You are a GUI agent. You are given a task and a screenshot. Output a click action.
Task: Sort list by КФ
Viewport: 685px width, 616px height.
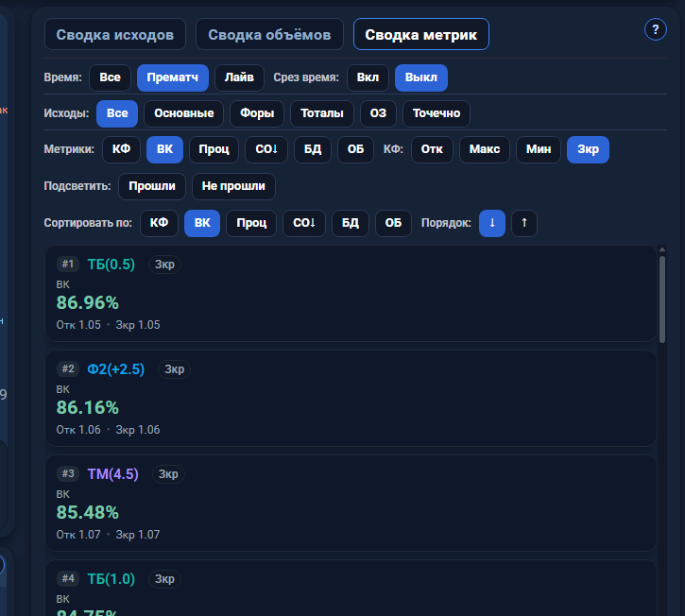pyautogui.click(x=159, y=223)
